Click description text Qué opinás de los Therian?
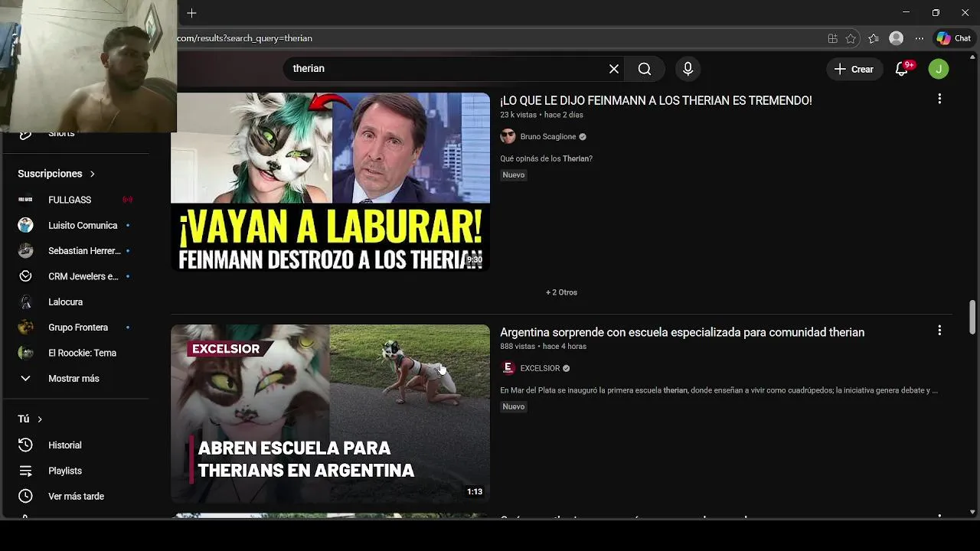The width and height of the screenshot is (980, 551). pyautogui.click(x=547, y=159)
